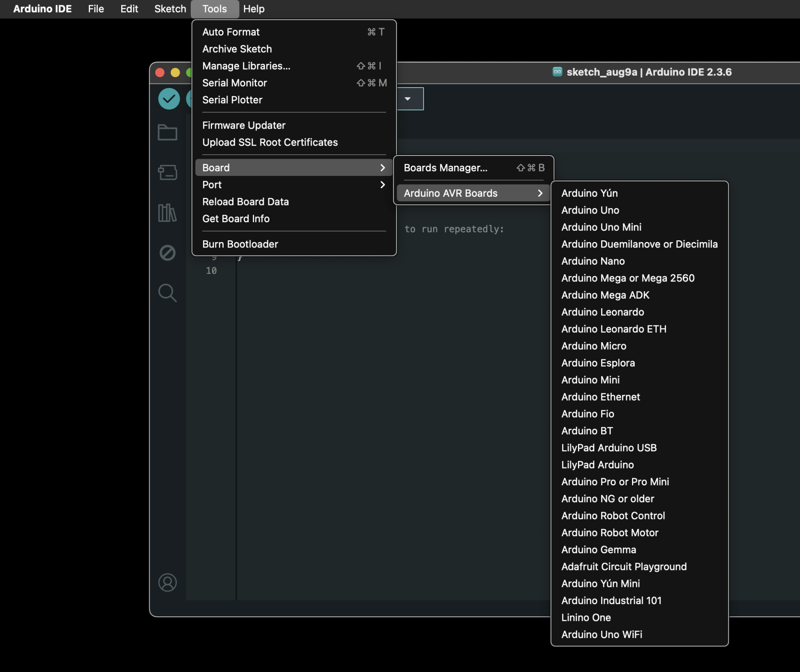Select Arduino Uno board
Image resolution: width=800 pixels, height=672 pixels.
639,210
